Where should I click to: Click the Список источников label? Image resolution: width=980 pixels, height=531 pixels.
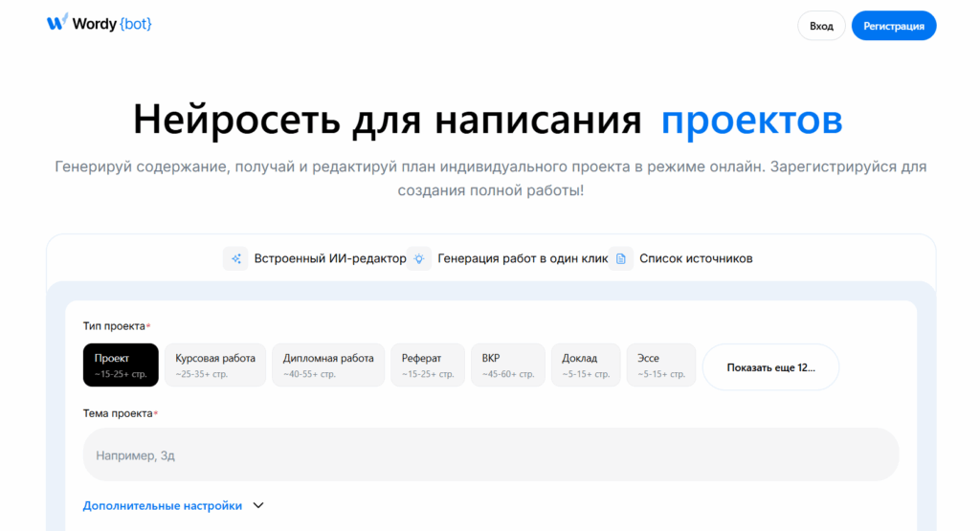coord(696,258)
